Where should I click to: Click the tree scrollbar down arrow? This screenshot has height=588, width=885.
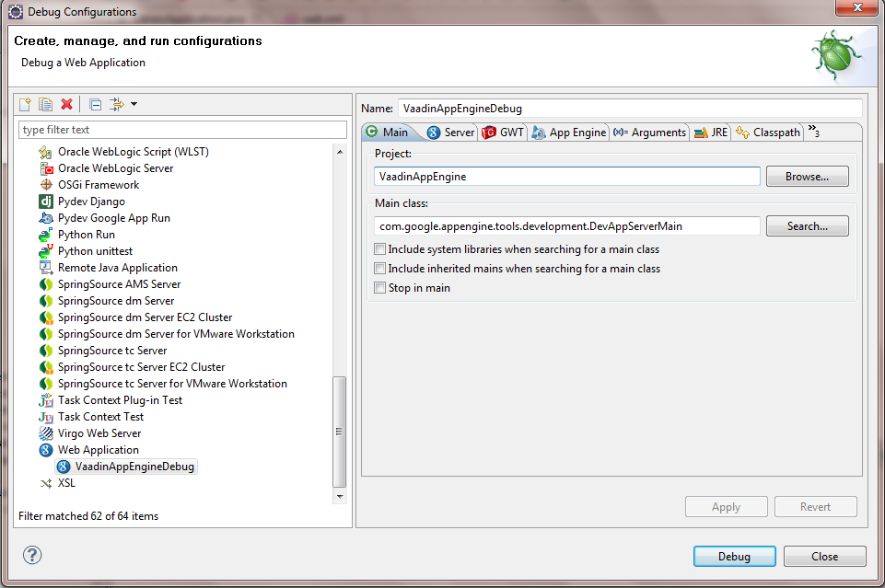[340, 496]
